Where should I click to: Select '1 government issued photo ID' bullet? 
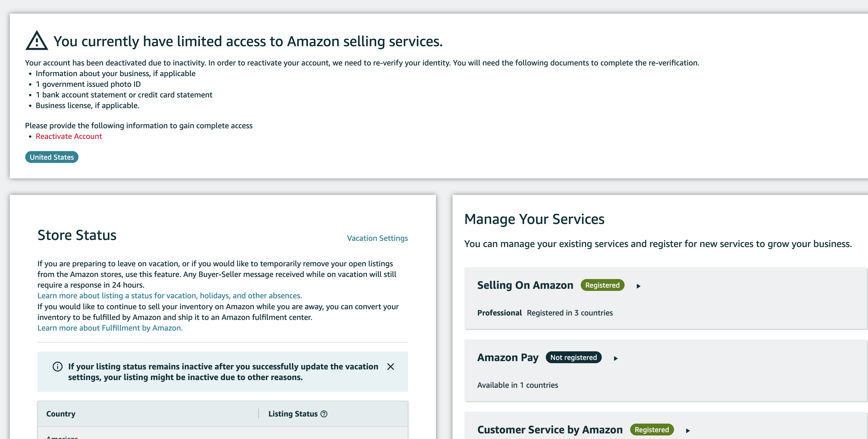click(88, 84)
